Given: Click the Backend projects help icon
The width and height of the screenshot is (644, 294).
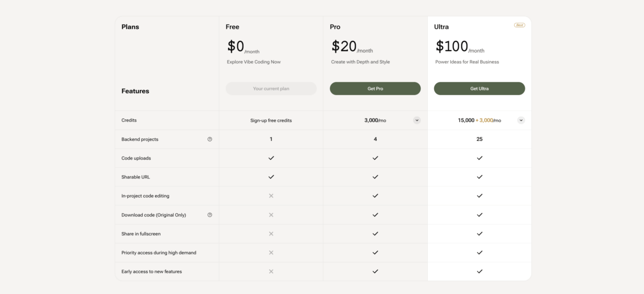Looking at the screenshot, I should coord(210,139).
